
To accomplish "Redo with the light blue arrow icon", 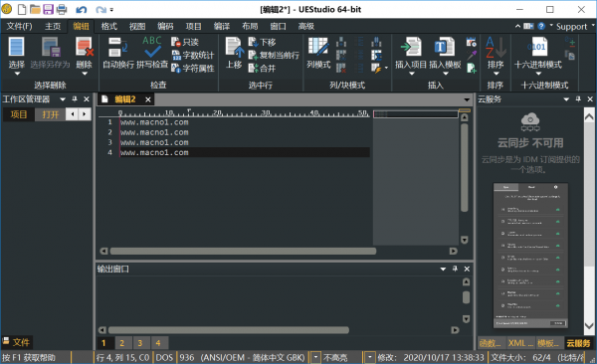I will (100, 10).
